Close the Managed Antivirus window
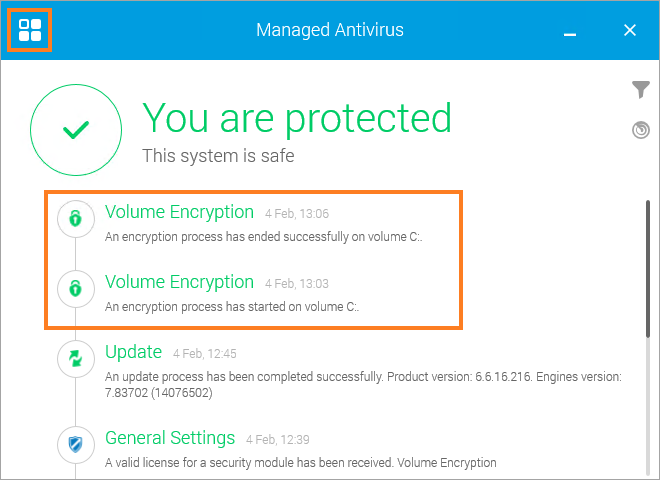 [630, 30]
